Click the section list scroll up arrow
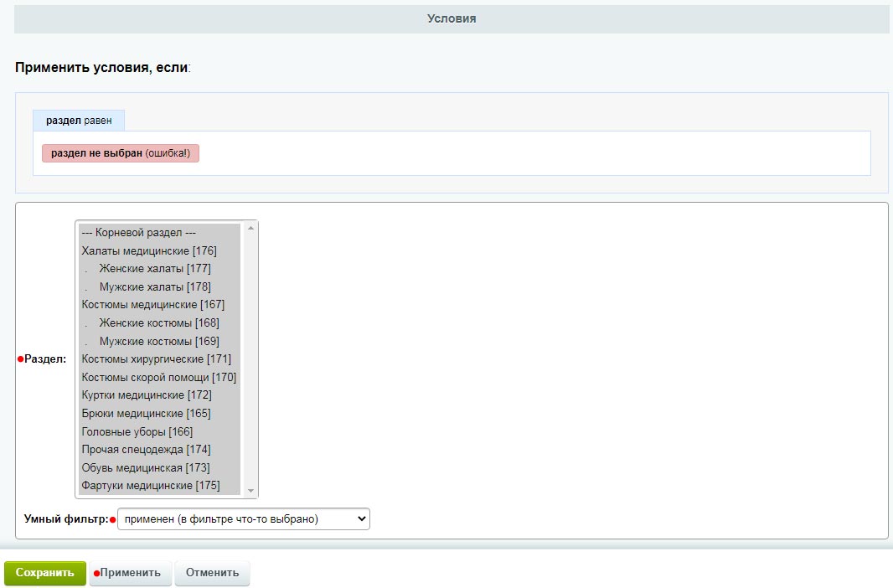Viewport: 893px width, 588px height. click(x=250, y=229)
